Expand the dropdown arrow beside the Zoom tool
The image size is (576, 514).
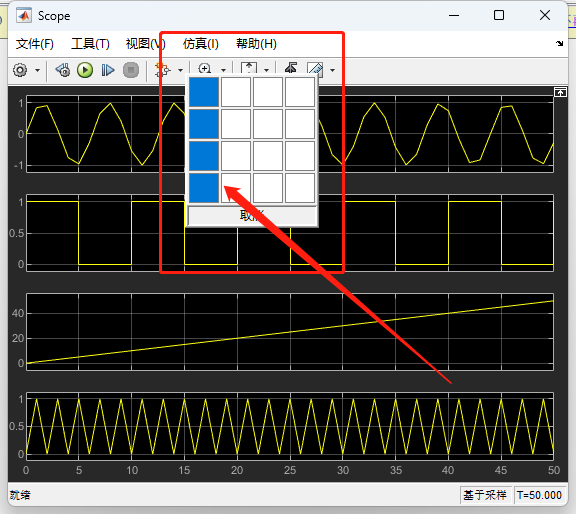pos(223,70)
